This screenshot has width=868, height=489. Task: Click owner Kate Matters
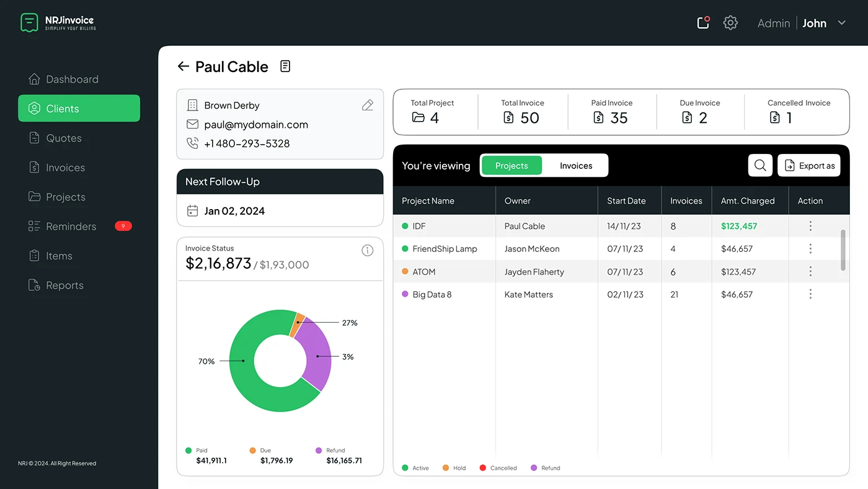pyautogui.click(x=529, y=295)
